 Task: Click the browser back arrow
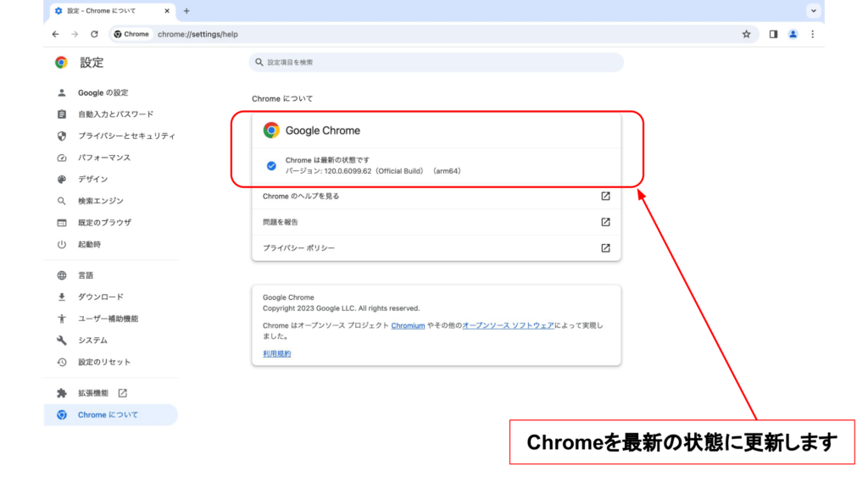click(55, 34)
